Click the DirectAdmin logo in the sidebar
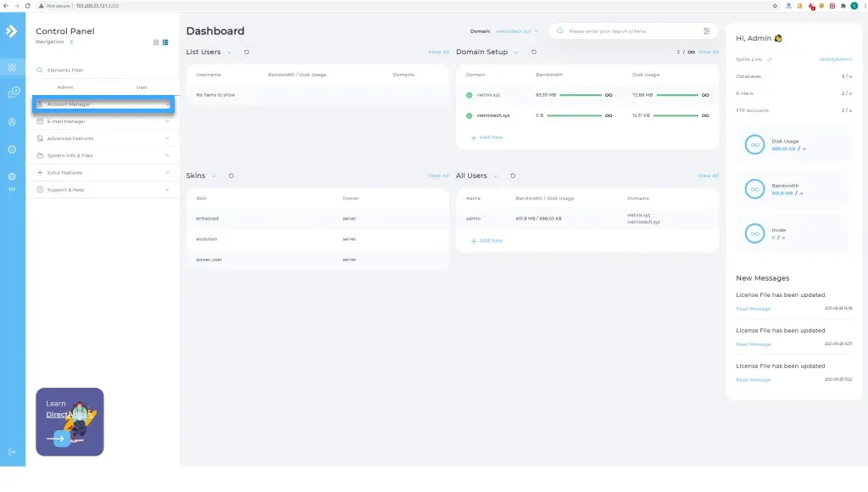Viewport: 868px width, 492px height. coord(12,31)
